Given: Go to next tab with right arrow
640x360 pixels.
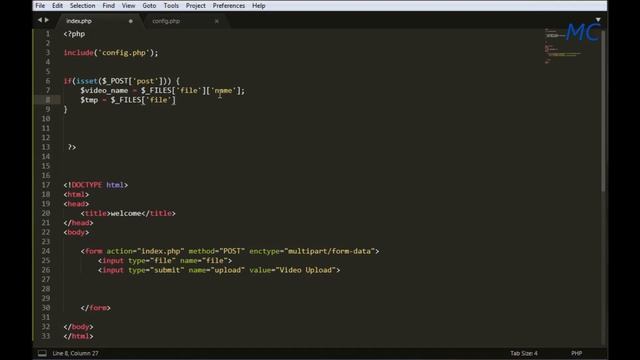Looking at the screenshot, I should (x=47, y=20).
